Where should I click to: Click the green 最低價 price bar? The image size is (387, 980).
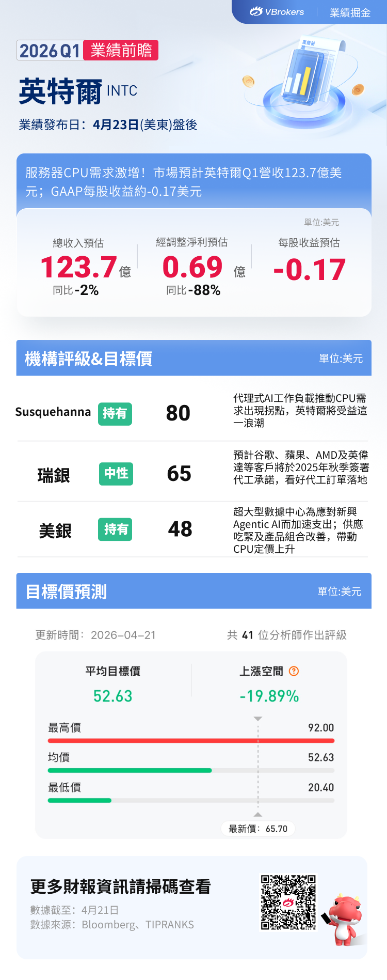click(79, 800)
